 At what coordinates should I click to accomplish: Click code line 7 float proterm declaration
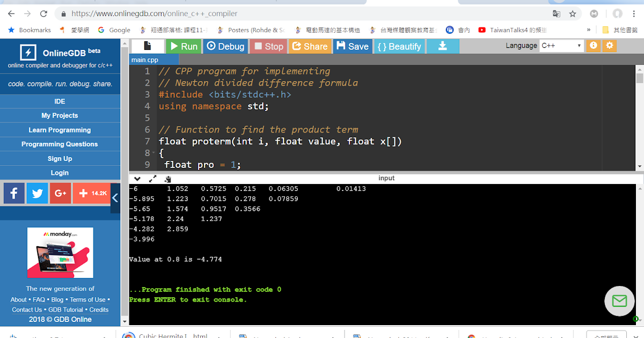point(280,142)
